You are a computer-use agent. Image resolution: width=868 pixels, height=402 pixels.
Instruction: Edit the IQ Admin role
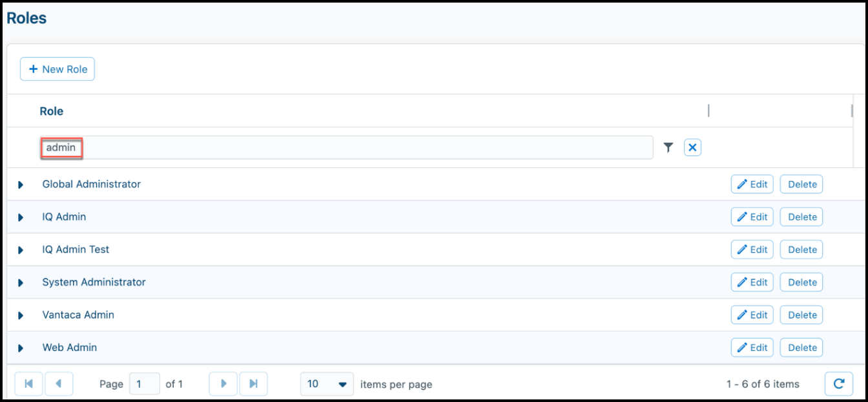point(752,217)
